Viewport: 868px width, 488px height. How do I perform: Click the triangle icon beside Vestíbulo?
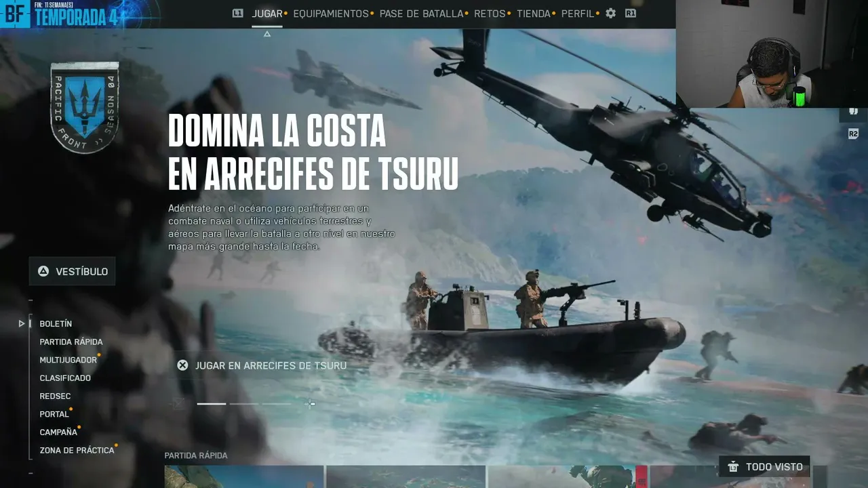43,271
